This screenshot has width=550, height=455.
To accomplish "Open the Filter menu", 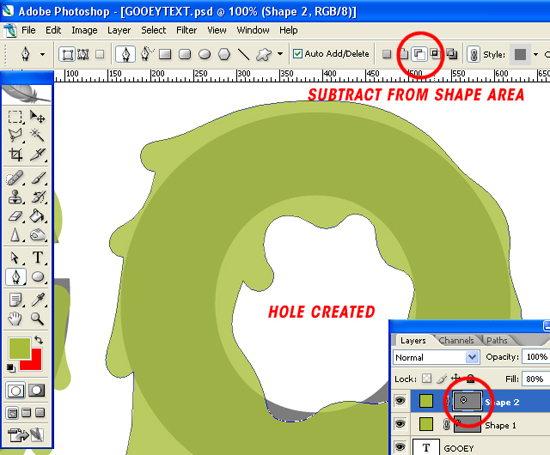I will (x=186, y=30).
